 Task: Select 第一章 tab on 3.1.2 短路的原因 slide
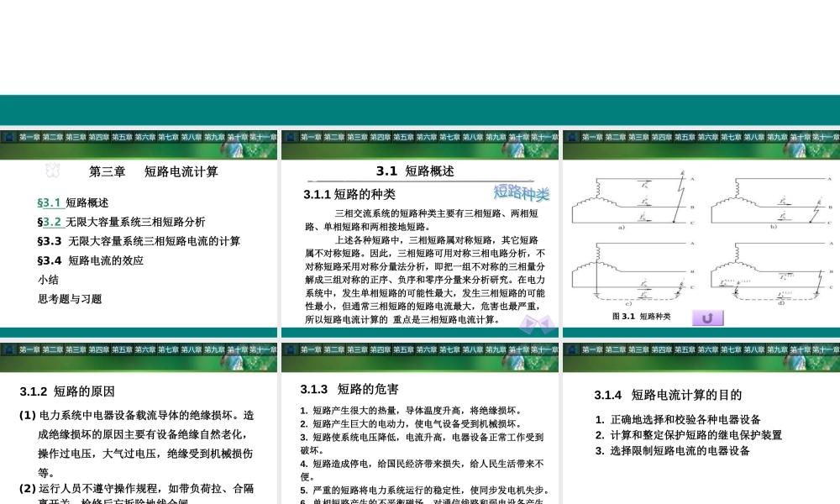pos(29,349)
